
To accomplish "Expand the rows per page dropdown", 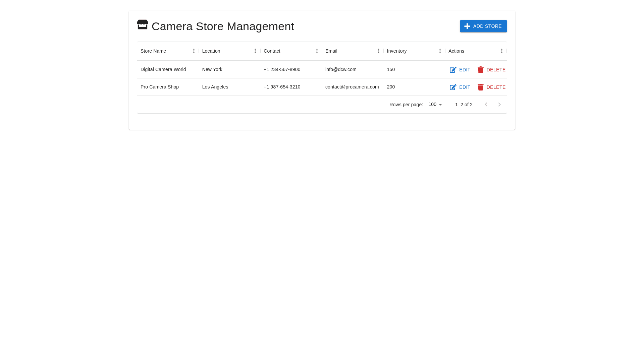I will pos(435,105).
